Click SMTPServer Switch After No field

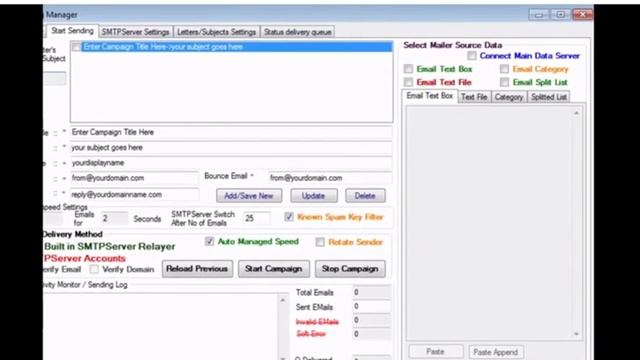pyautogui.click(x=257, y=218)
